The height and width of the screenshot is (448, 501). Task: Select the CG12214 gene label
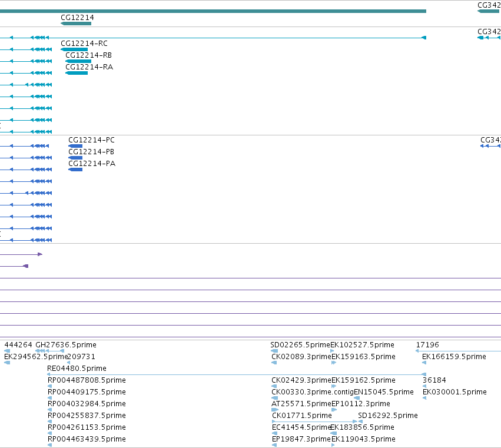pos(77,18)
